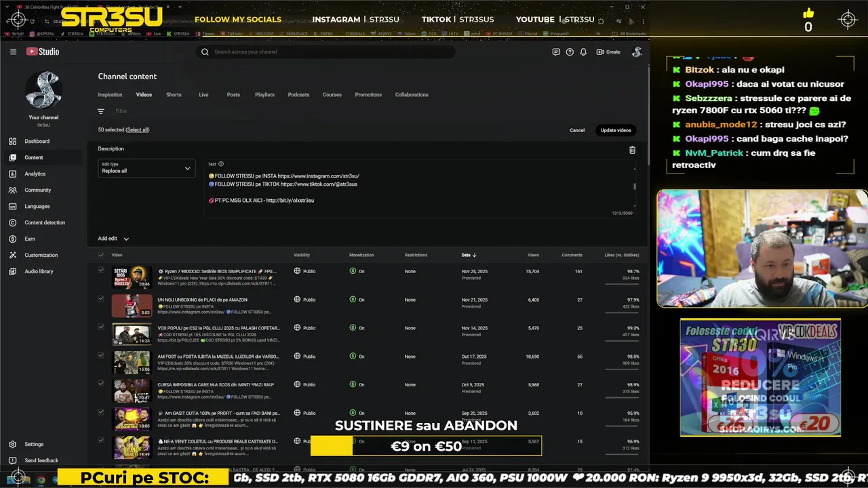Open thumbnail of Ryzen 7 9800X3D video

click(x=132, y=278)
